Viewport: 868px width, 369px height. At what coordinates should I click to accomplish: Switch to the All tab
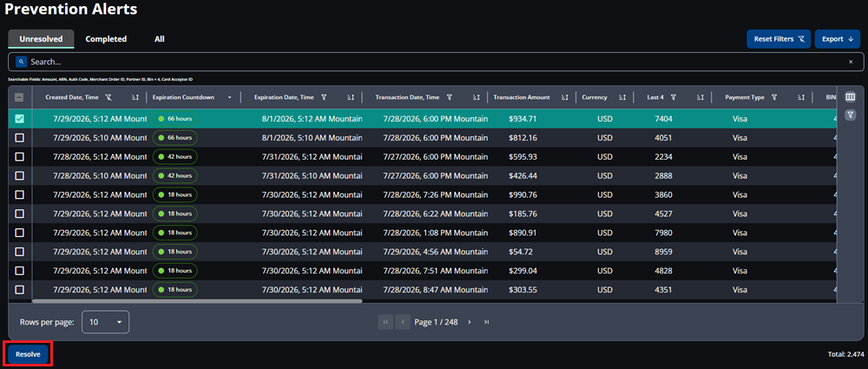click(x=160, y=39)
